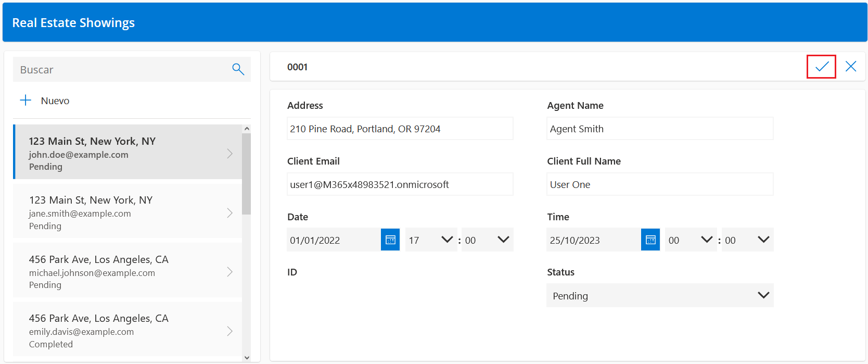Click the search magnifier icon
868x364 pixels.
238,69
